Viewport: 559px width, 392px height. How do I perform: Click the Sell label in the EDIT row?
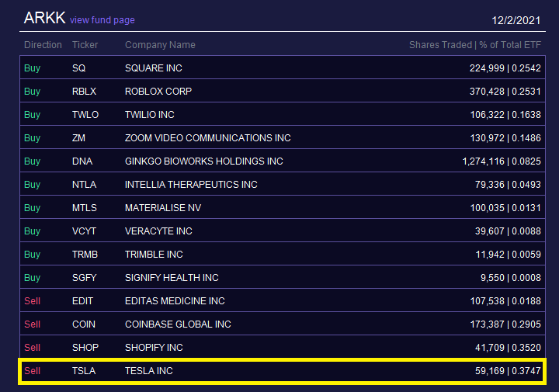pyautogui.click(x=32, y=301)
